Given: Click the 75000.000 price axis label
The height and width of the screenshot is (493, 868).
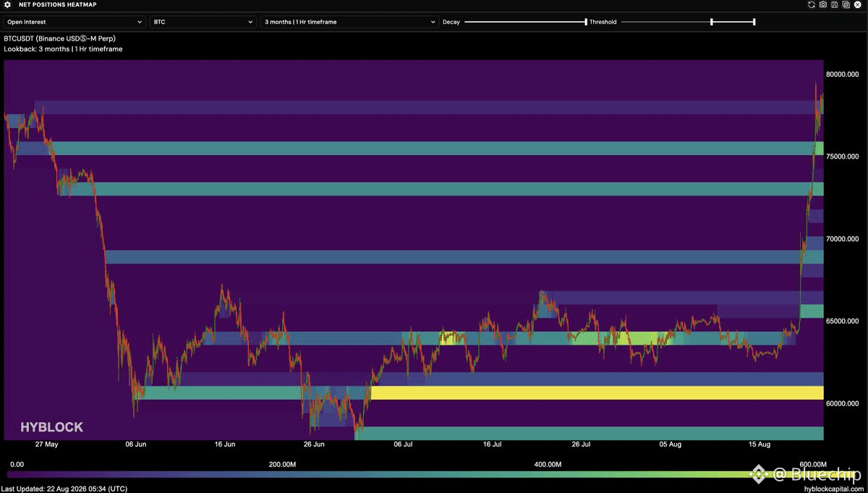Looking at the screenshot, I should (843, 156).
